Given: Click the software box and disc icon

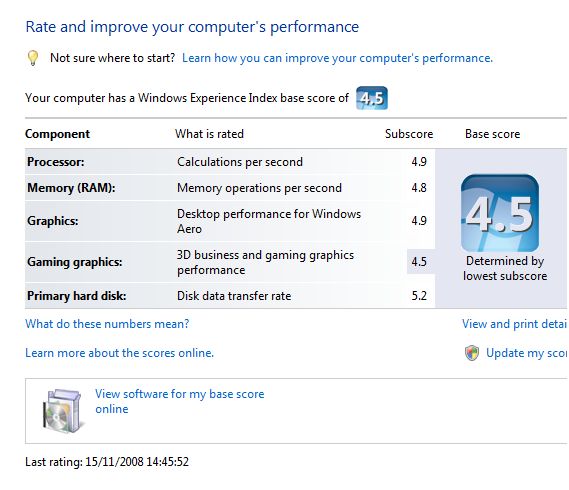Looking at the screenshot, I should (x=62, y=411).
